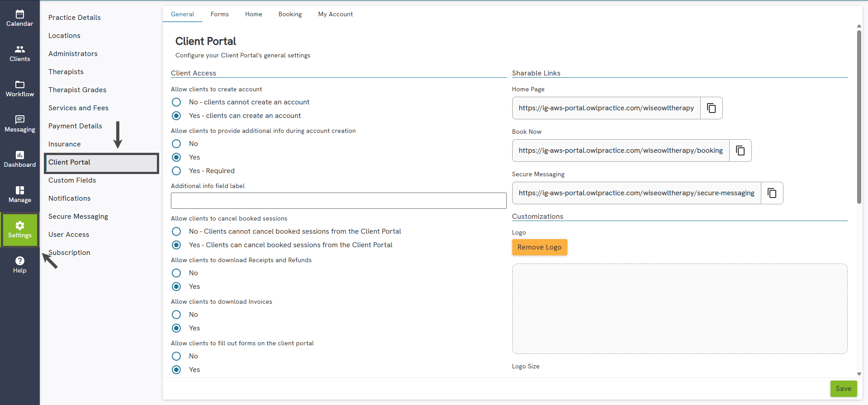The width and height of the screenshot is (868, 405).
Task: Click the Remove Logo button
Action: 539,247
